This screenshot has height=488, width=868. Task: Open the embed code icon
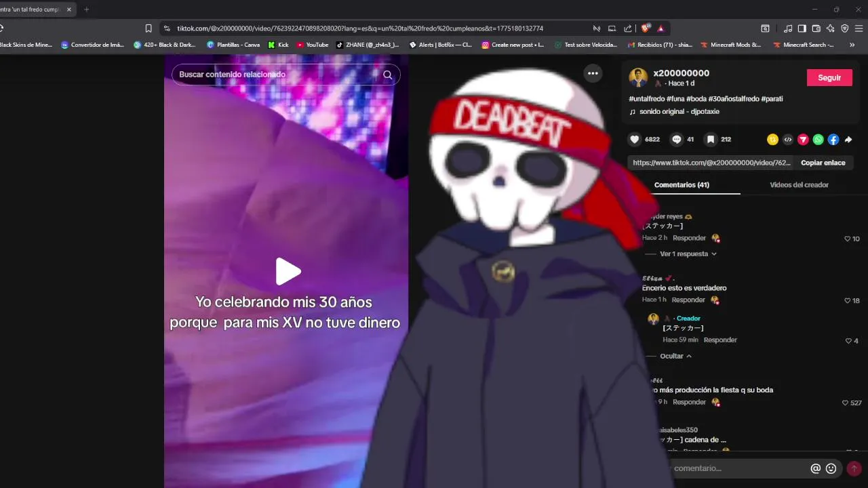tap(788, 140)
